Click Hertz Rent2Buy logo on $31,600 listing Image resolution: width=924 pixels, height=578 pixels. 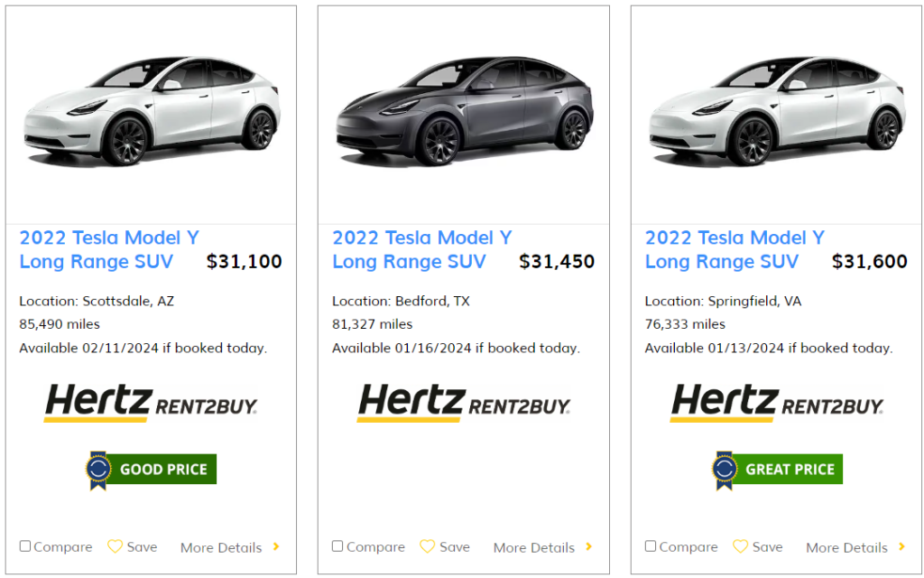pyautogui.click(x=777, y=403)
